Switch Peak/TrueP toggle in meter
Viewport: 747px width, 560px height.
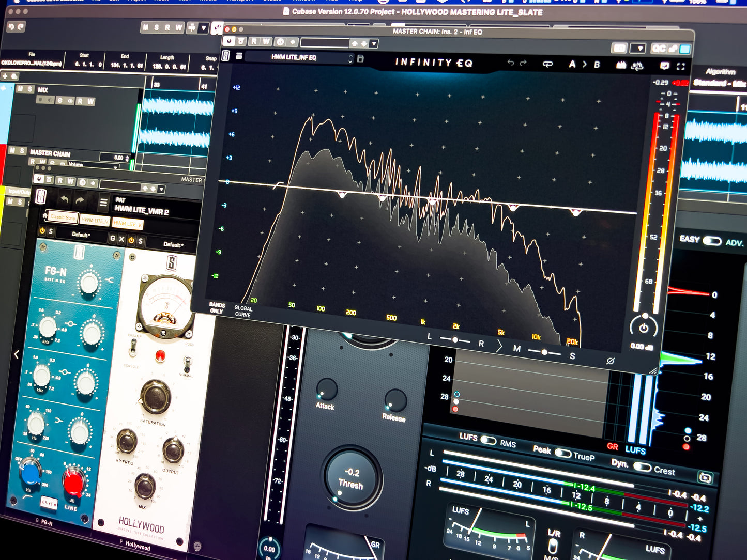pos(562,453)
